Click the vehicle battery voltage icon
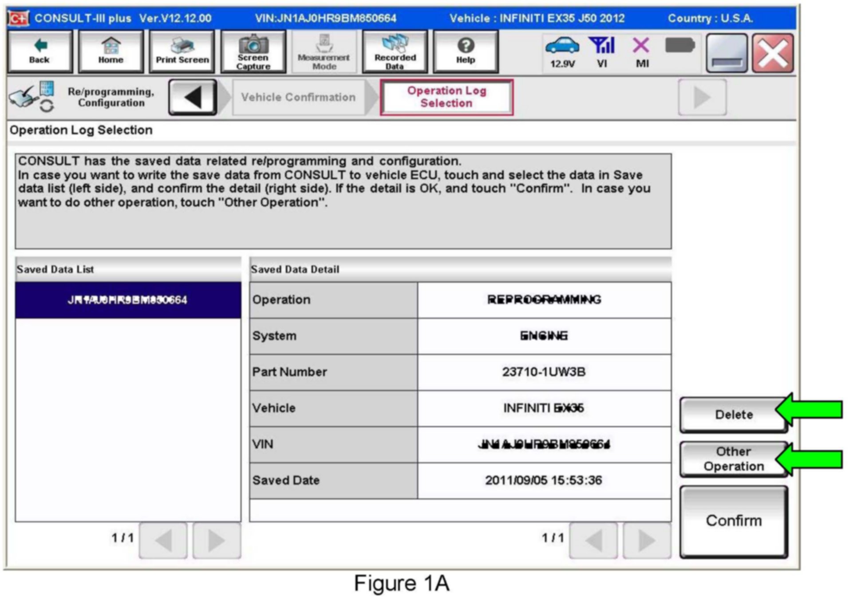Viewport: 849px width, 616px height. 562,51
